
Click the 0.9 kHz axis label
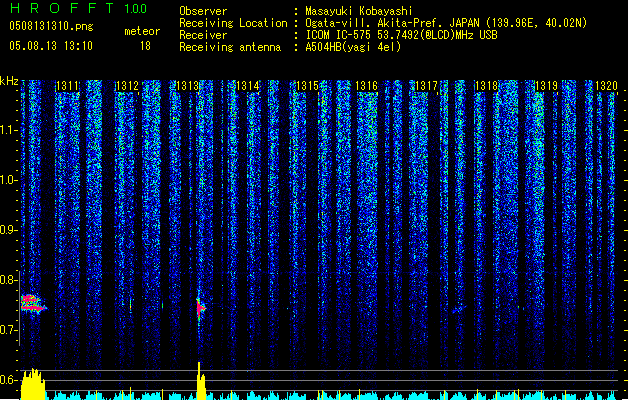pos(8,230)
